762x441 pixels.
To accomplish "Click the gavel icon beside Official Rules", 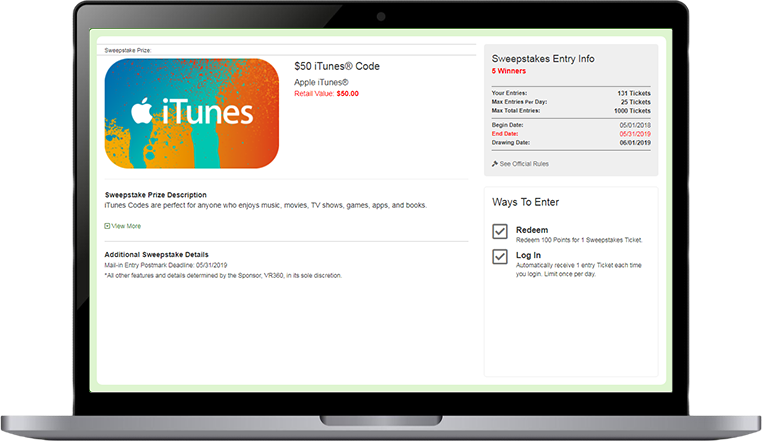I will coord(495,164).
